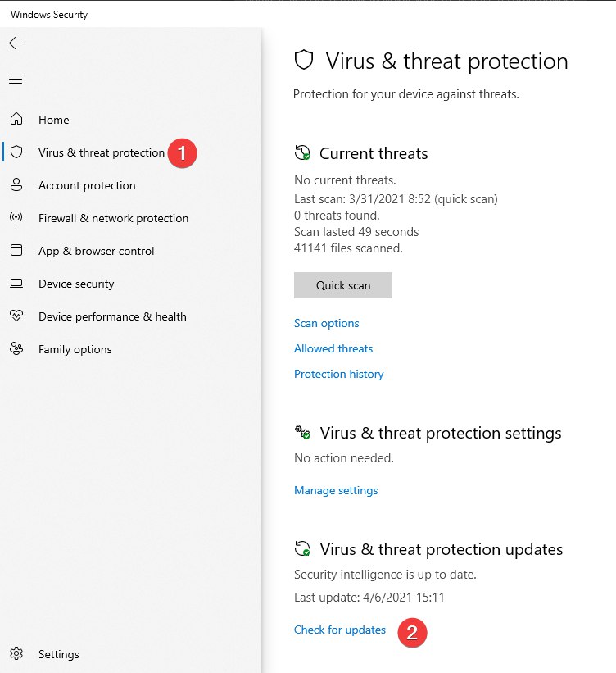The height and width of the screenshot is (673, 616).
Task: Click Manage settings link
Action: [336, 490]
